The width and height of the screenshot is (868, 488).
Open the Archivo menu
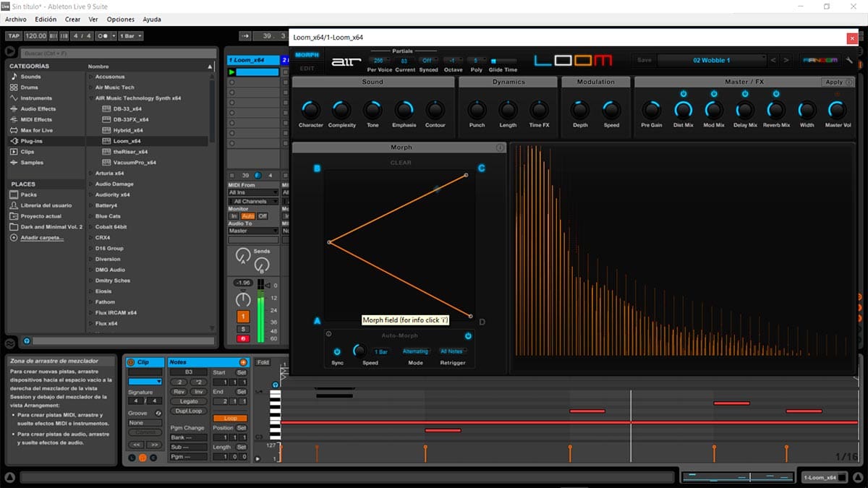(16, 20)
